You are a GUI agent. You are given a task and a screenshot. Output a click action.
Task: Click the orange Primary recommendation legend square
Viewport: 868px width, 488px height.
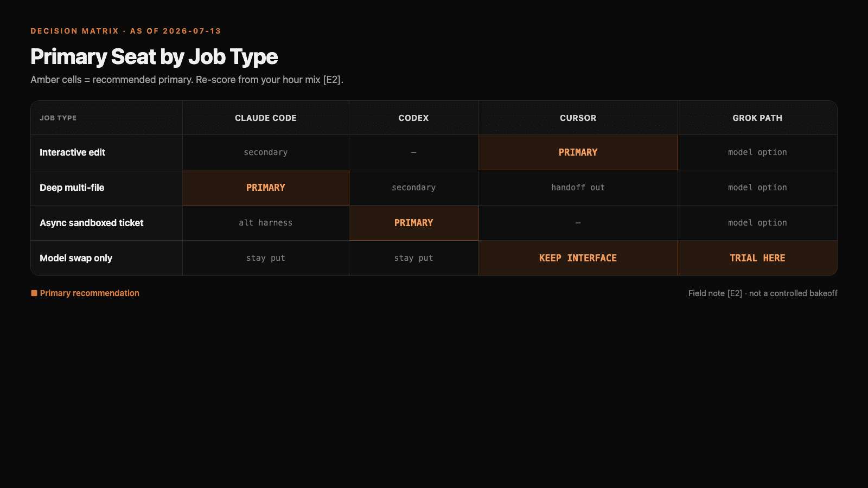point(34,293)
